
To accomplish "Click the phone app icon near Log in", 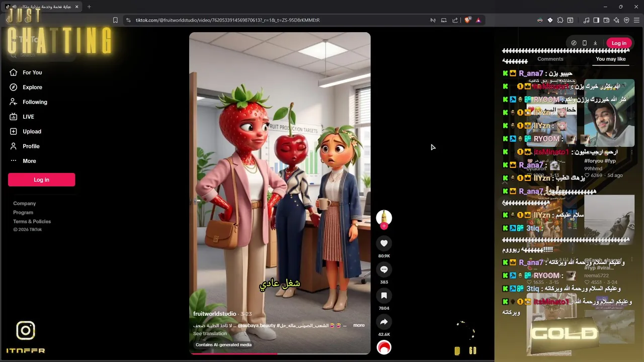I will 585,43.
